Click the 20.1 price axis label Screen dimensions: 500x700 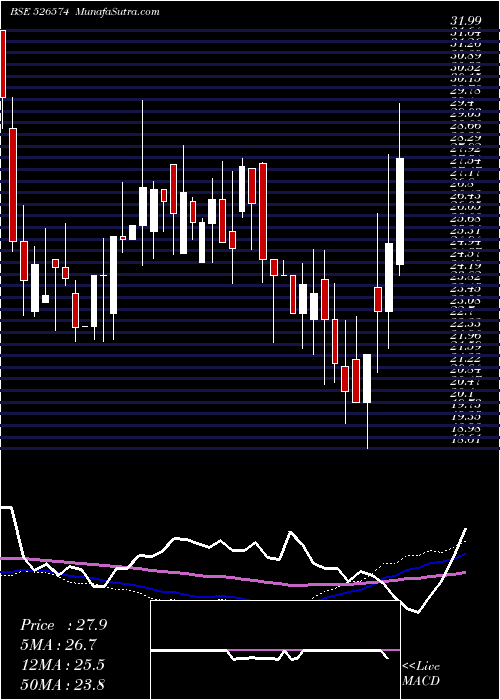tap(462, 394)
